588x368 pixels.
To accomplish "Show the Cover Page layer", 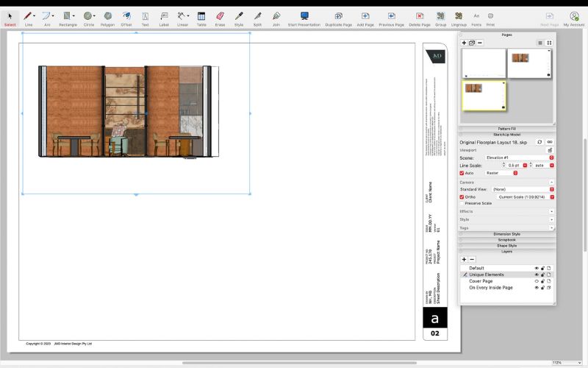I will (537, 281).
